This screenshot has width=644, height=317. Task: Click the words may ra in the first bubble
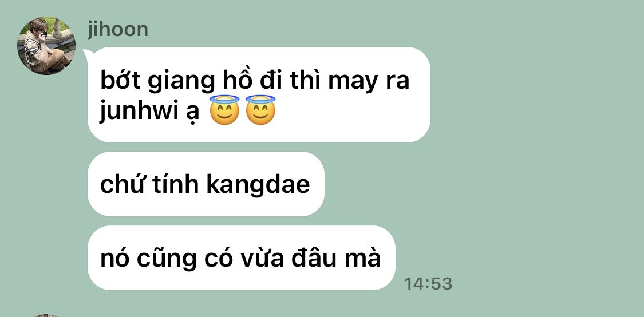point(369,82)
